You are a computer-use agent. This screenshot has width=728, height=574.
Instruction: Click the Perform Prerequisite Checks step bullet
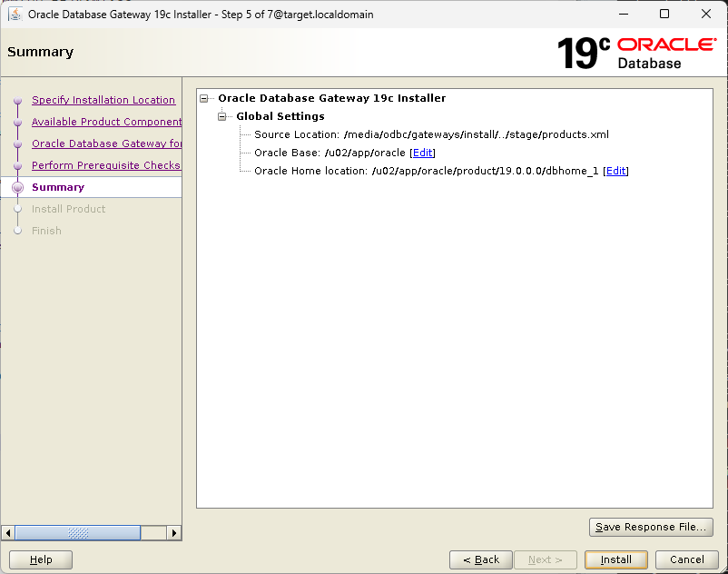pyautogui.click(x=17, y=166)
